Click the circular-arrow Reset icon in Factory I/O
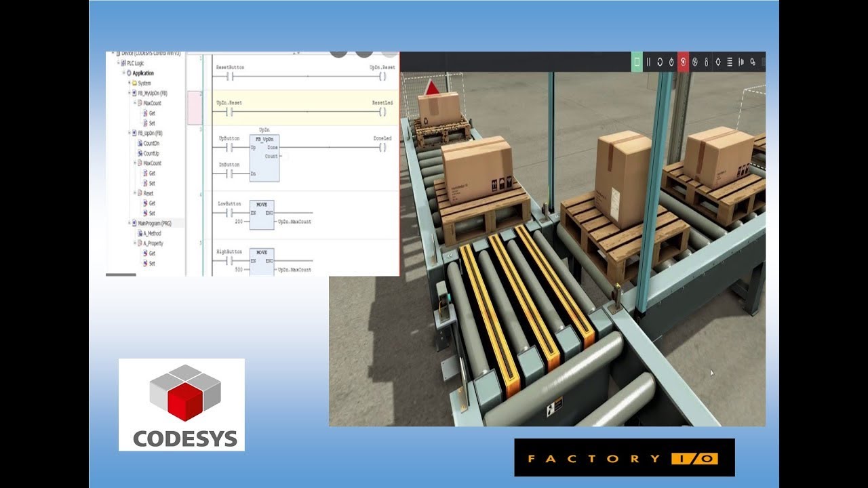Viewport: 868px width, 488px height. [660, 62]
